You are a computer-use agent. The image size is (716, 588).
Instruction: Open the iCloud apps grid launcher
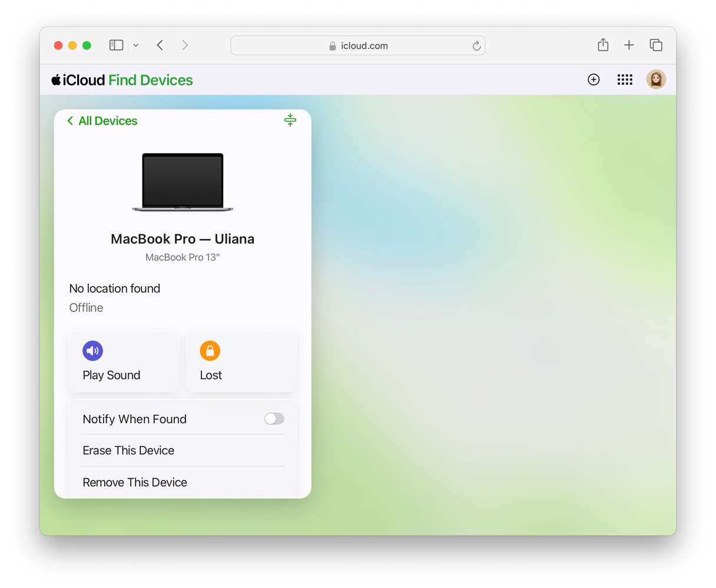[x=625, y=79]
